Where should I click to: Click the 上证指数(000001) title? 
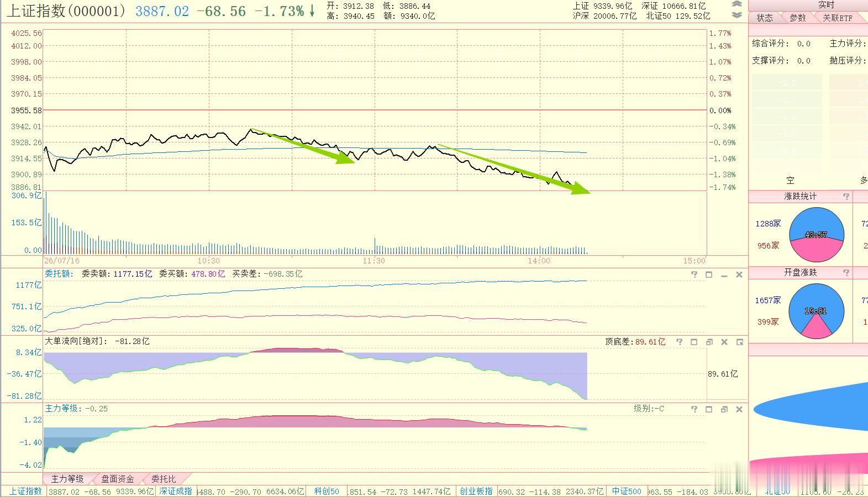click(x=67, y=11)
